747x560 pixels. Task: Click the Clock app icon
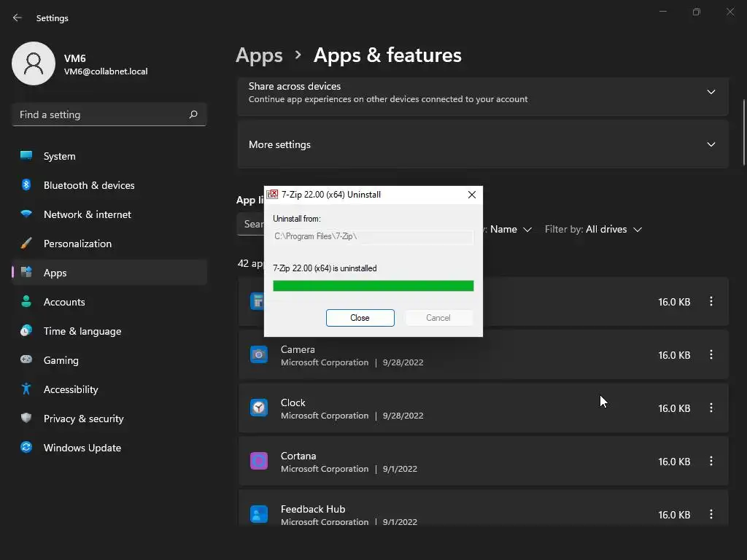click(259, 408)
